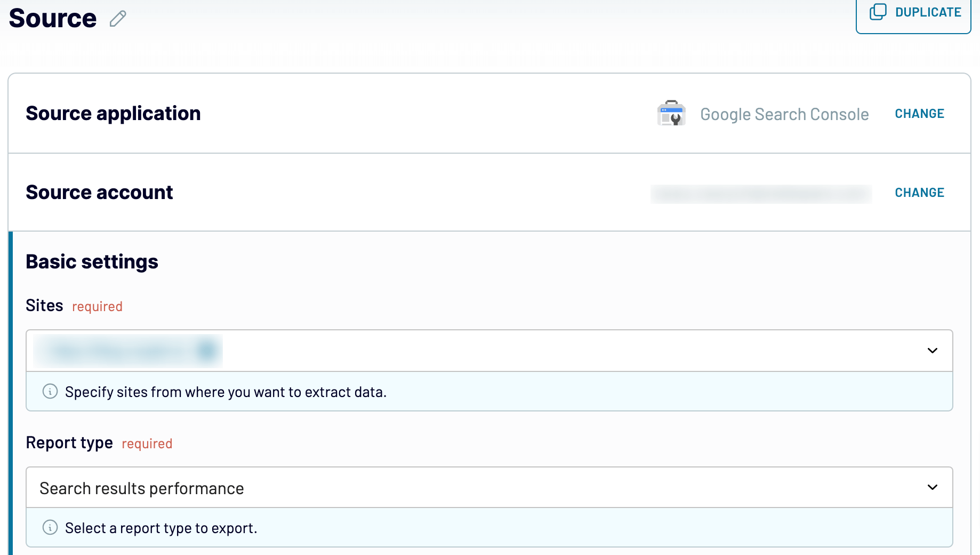Click 'Specify sites from where you want' hint
The image size is (980, 555).
[226, 392]
